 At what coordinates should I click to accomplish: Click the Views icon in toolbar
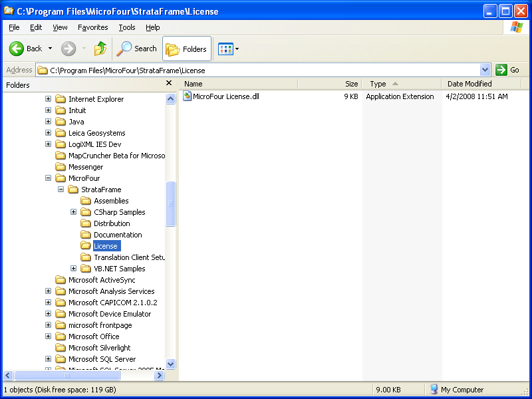(225, 49)
